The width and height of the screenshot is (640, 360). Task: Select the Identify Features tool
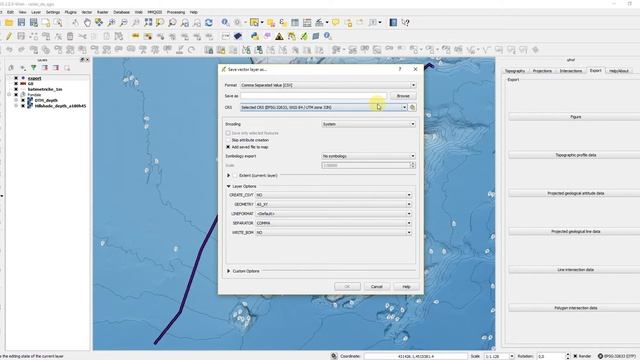225,23
